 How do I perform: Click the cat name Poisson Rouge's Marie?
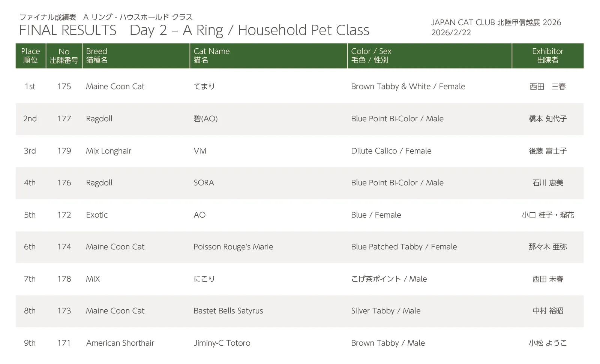pyautogui.click(x=233, y=247)
